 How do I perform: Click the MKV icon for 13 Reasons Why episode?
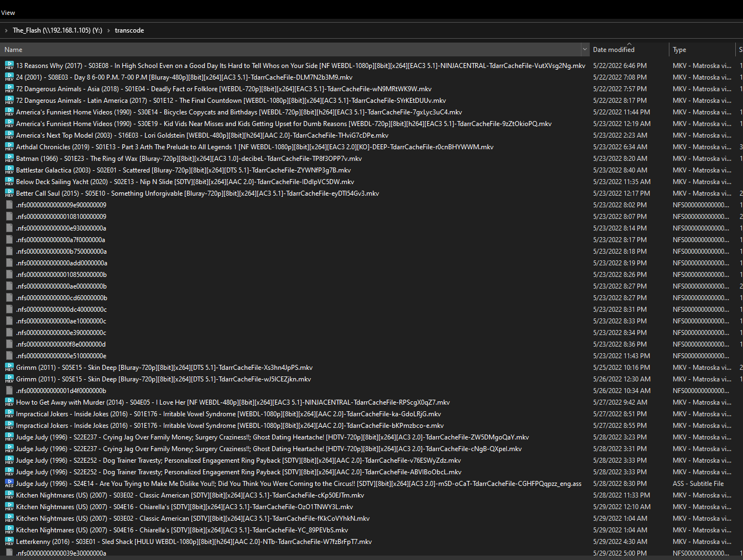(9, 65)
